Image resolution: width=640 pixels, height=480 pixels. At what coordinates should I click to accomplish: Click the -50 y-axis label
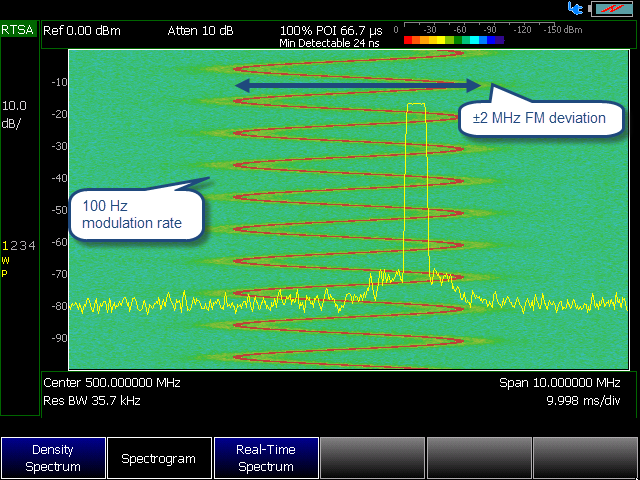(x=59, y=210)
